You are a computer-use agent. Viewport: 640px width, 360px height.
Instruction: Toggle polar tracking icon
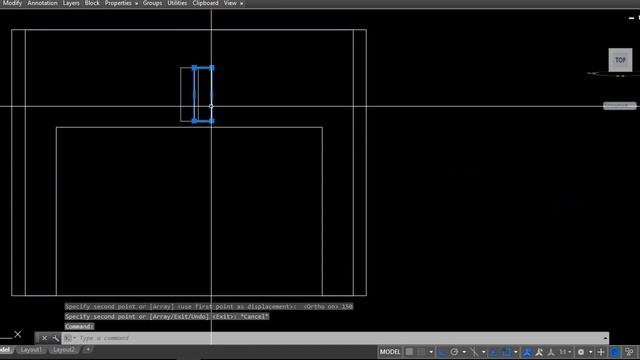(454, 352)
